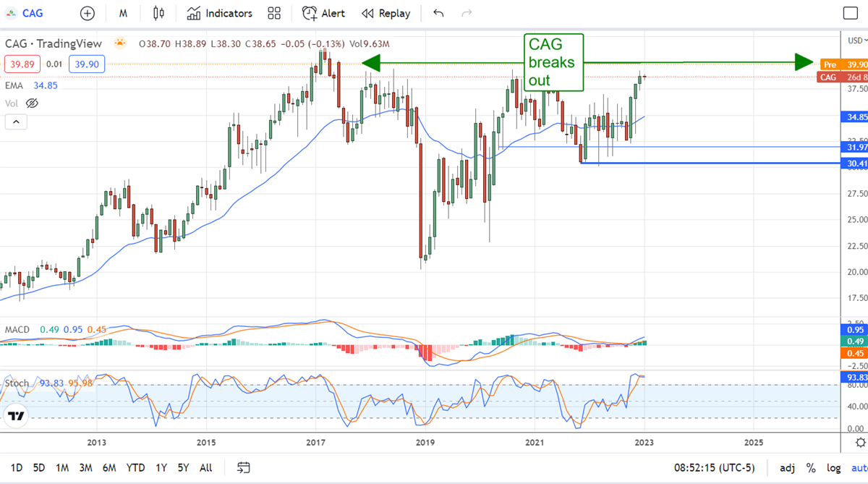Start bar Replay mode
The image size is (868, 484).
point(386,13)
